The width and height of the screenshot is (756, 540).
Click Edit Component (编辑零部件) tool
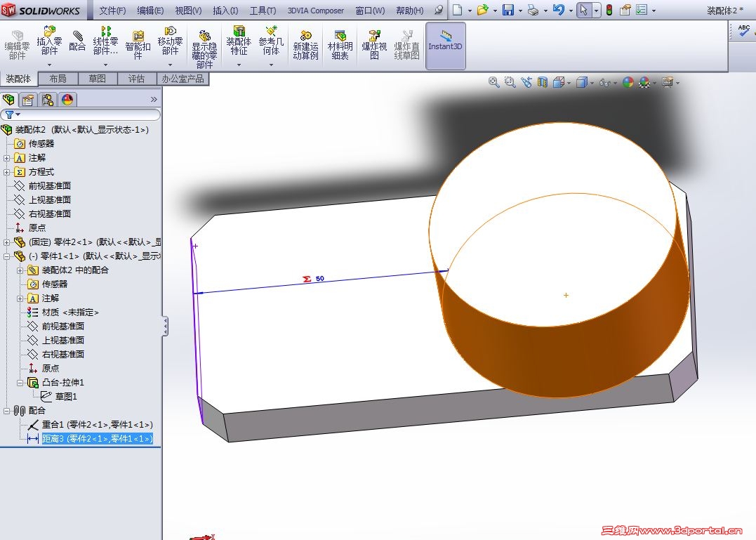point(17,45)
